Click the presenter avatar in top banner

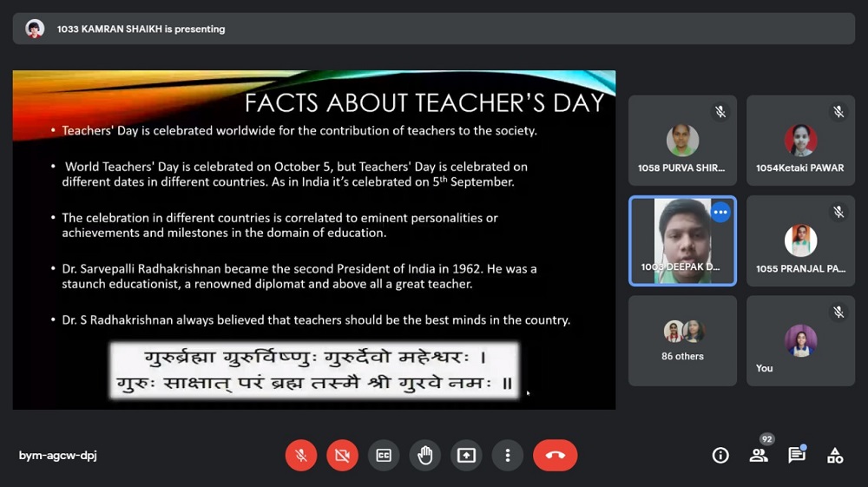[x=35, y=29]
